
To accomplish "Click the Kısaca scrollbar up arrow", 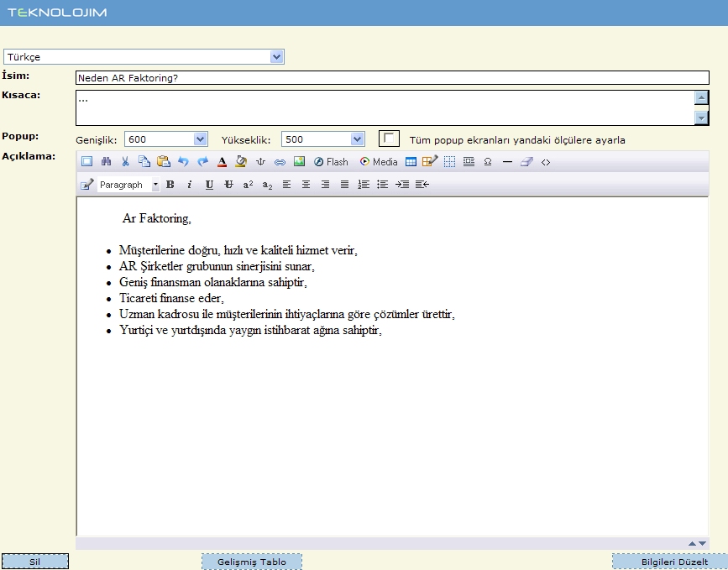I will pos(701,97).
